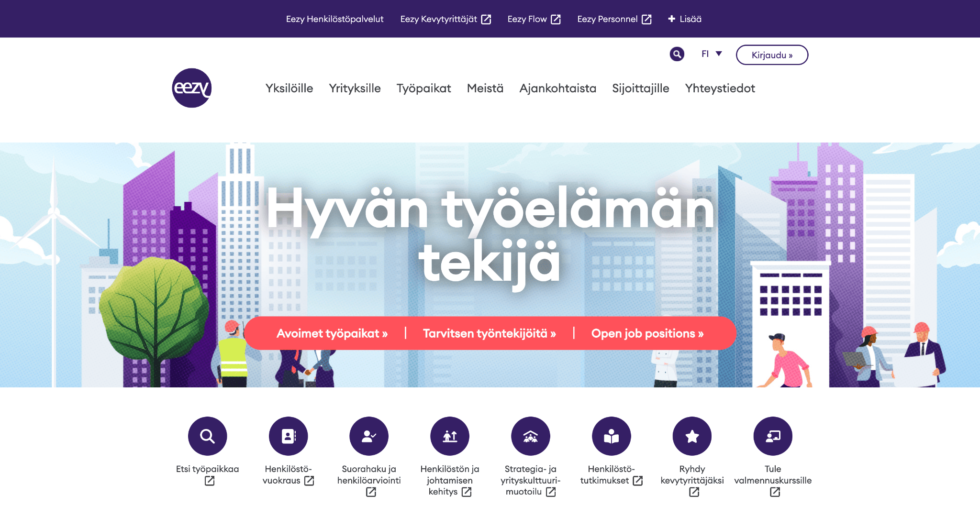
Task: Click external-link icon after Henkilöstötutkimukset
Action: pos(638,481)
